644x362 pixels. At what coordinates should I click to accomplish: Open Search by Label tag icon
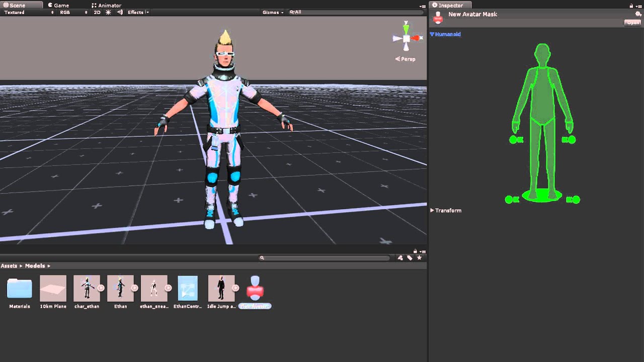click(x=410, y=258)
